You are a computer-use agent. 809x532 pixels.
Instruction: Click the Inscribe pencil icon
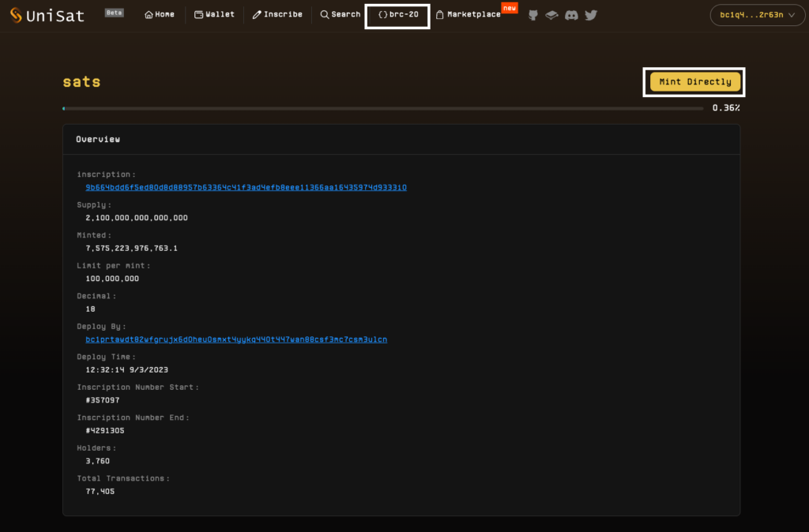257,15
